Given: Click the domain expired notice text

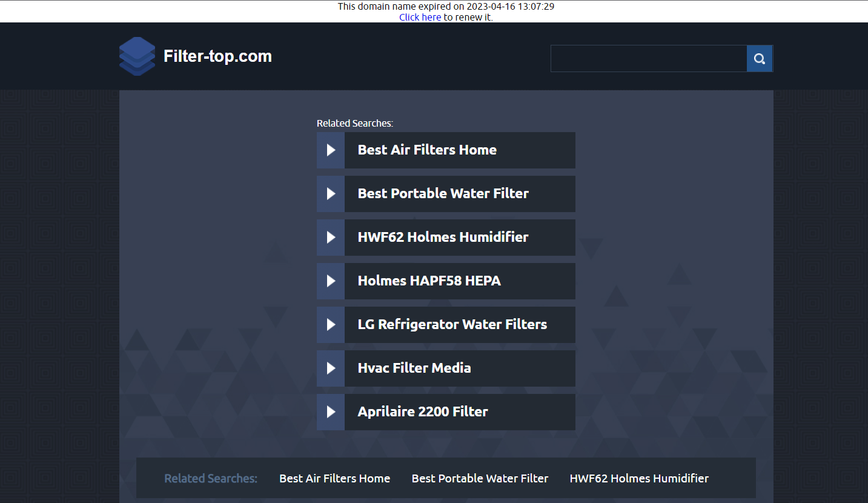Looking at the screenshot, I should [x=446, y=7].
